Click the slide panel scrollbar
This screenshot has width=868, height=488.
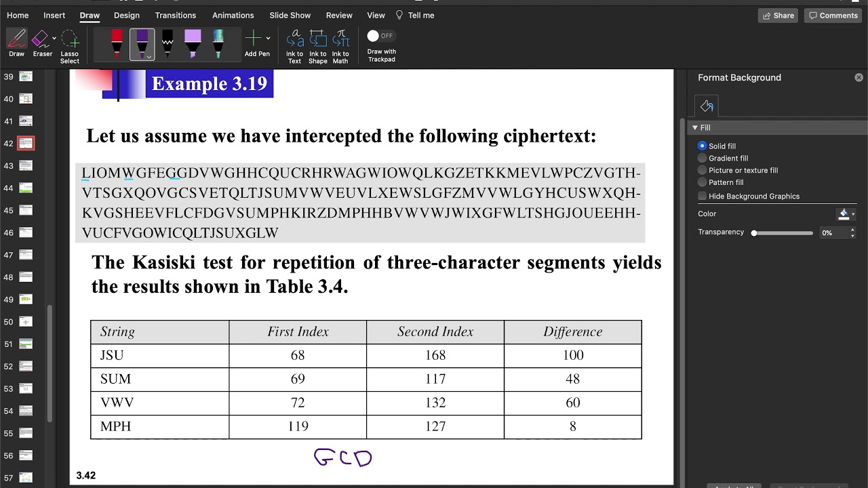50,363
